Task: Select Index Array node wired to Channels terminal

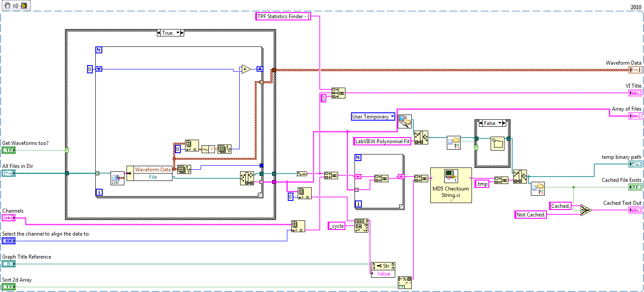Action: click(x=298, y=226)
